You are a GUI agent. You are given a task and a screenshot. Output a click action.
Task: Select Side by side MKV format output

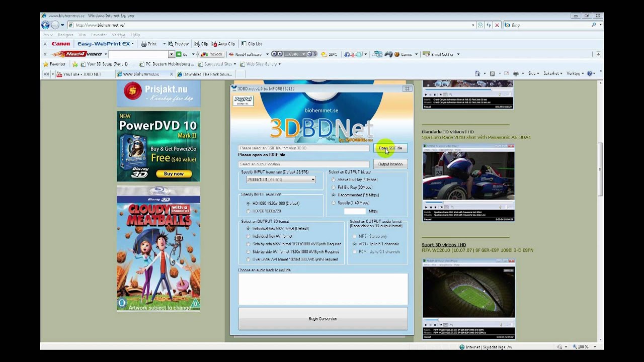pyautogui.click(x=248, y=244)
